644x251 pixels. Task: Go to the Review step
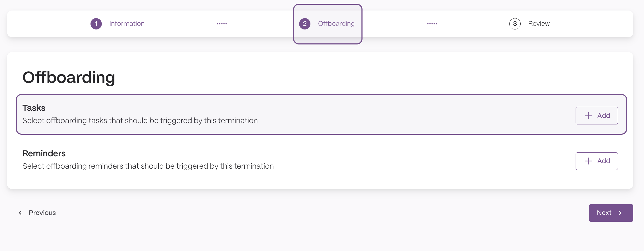(x=529, y=24)
